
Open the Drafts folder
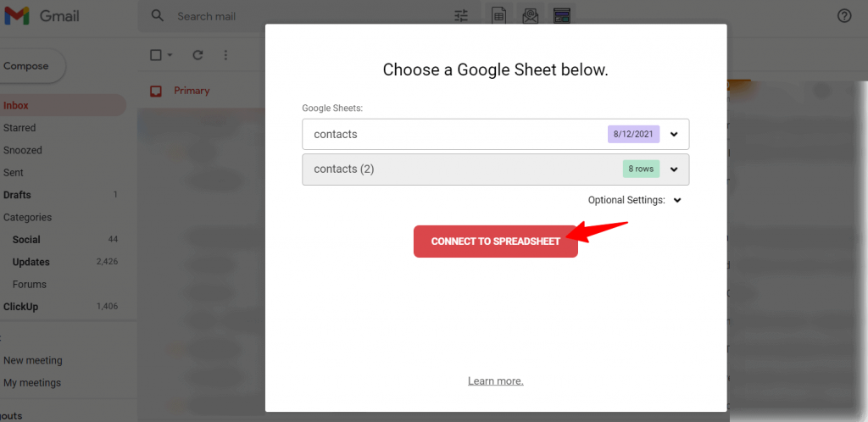(17, 195)
